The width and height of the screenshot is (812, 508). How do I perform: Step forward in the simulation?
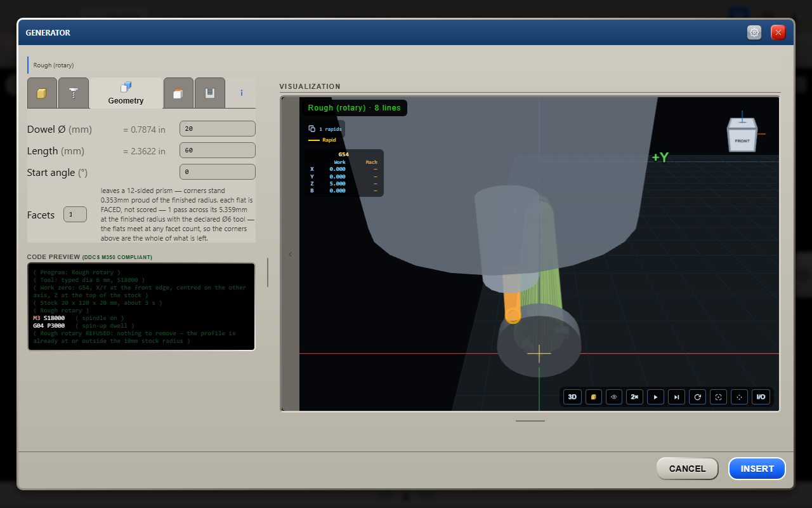pos(677,397)
